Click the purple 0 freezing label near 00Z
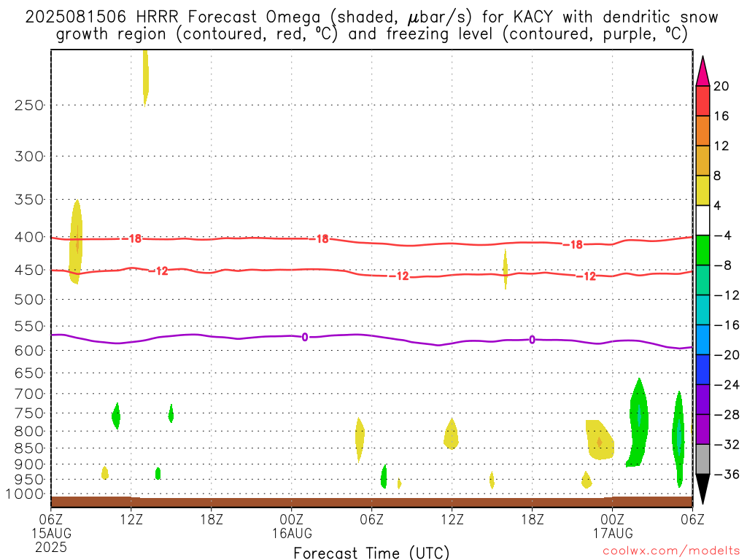The image size is (747, 560). (x=305, y=337)
